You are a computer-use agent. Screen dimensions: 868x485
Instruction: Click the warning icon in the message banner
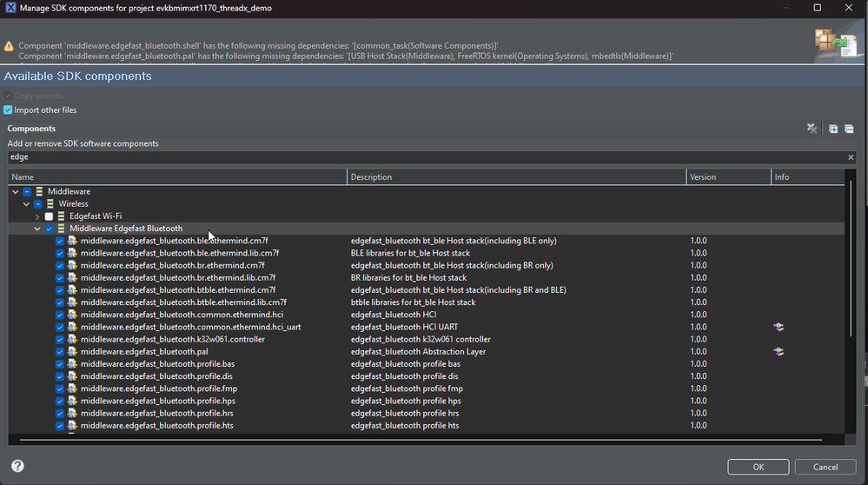(9, 47)
